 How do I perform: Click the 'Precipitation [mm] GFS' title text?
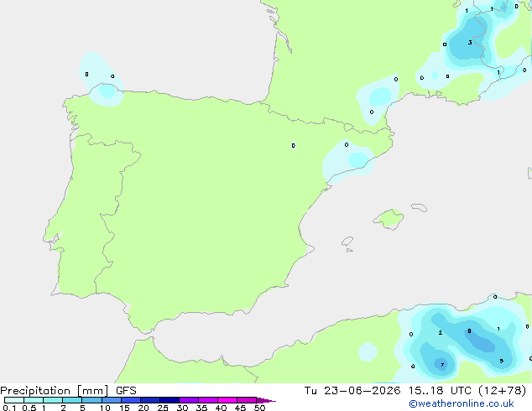pos(68,391)
